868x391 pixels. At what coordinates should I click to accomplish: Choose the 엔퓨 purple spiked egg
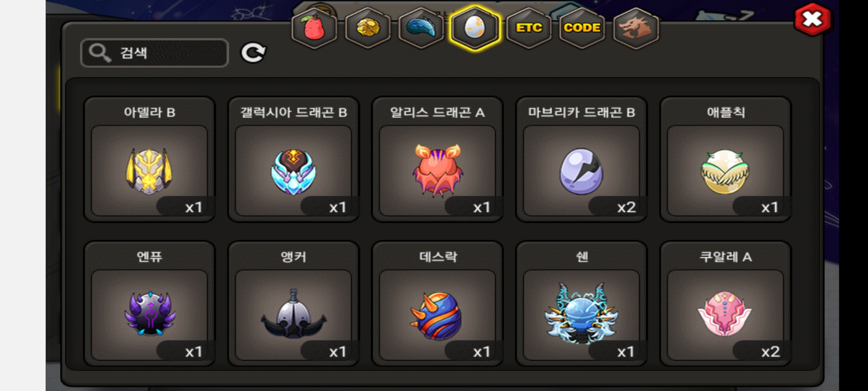149,303
